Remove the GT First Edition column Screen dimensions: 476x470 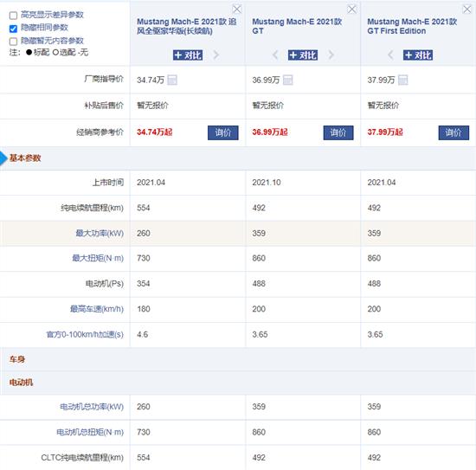(x=466, y=10)
